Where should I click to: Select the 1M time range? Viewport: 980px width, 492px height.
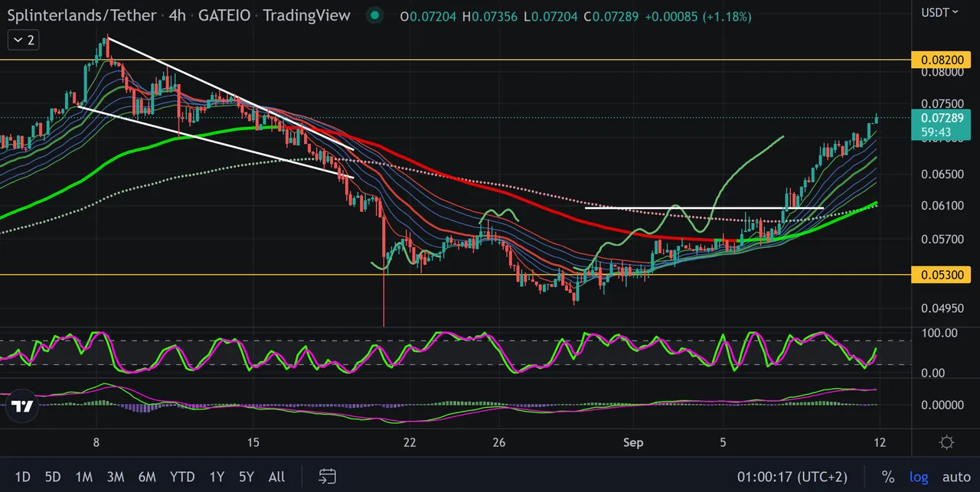tap(83, 477)
